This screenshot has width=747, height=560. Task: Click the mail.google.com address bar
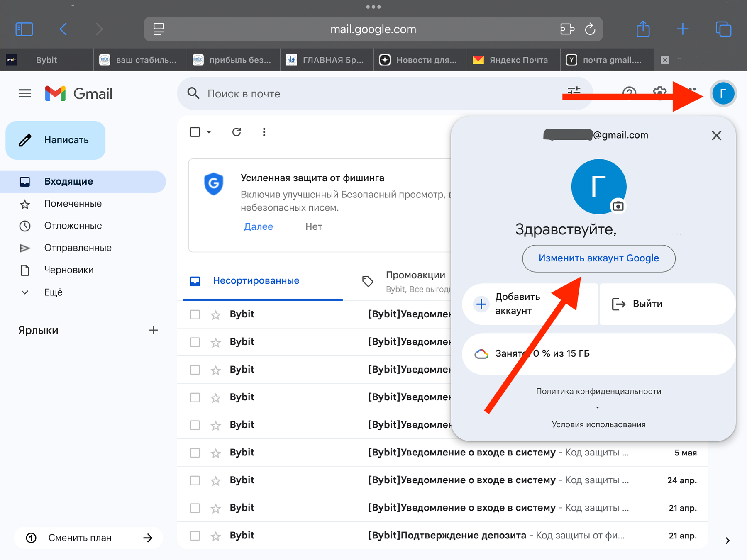click(x=373, y=29)
